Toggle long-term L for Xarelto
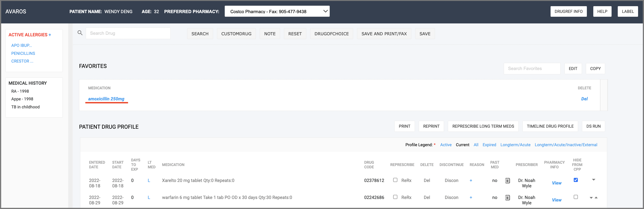 149,180
